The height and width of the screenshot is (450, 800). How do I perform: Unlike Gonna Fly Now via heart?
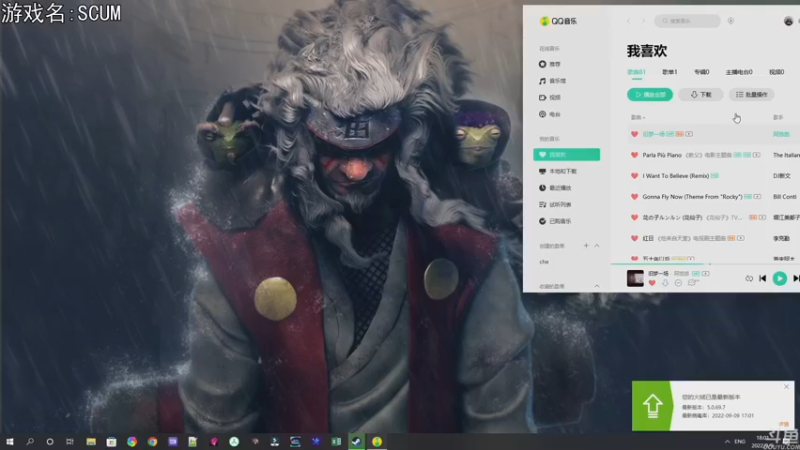tap(634, 196)
